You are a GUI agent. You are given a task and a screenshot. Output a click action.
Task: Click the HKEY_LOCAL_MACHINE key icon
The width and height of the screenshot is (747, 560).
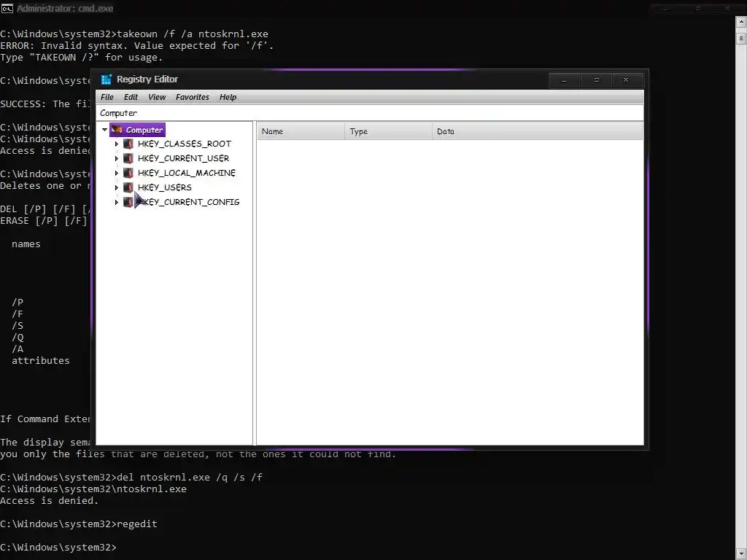pos(128,173)
